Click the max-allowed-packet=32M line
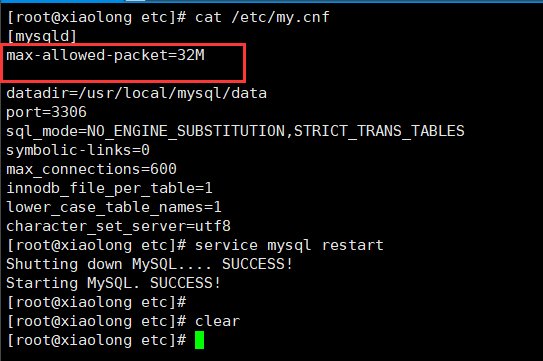The height and width of the screenshot is (361, 543). [x=106, y=55]
